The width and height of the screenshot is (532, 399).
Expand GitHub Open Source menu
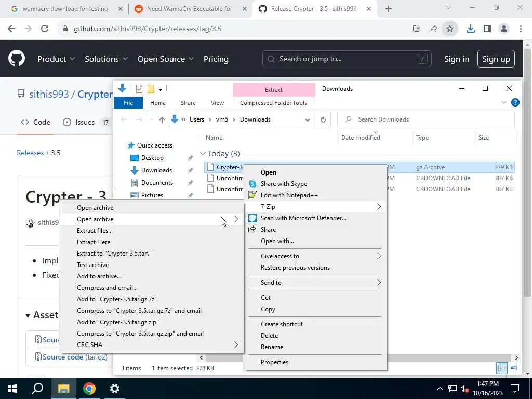(x=166, y=59)
